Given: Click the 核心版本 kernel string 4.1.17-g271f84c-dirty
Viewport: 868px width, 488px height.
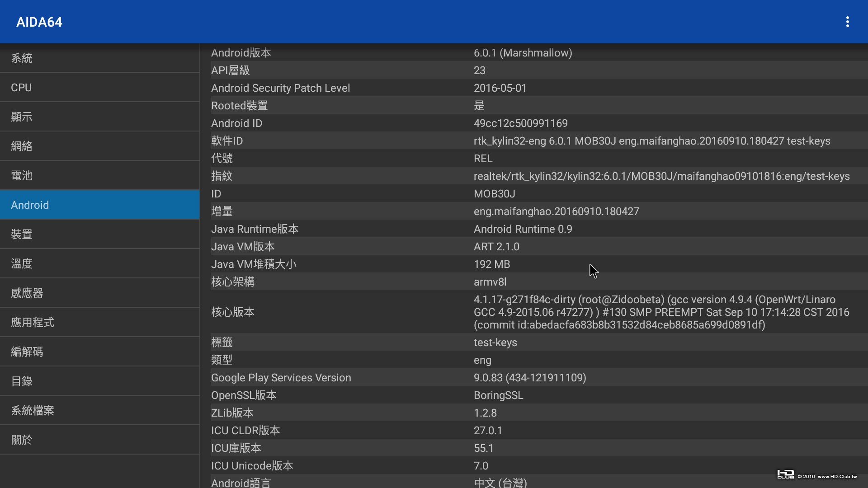Looking at the screenshot, I should point(661,312).
